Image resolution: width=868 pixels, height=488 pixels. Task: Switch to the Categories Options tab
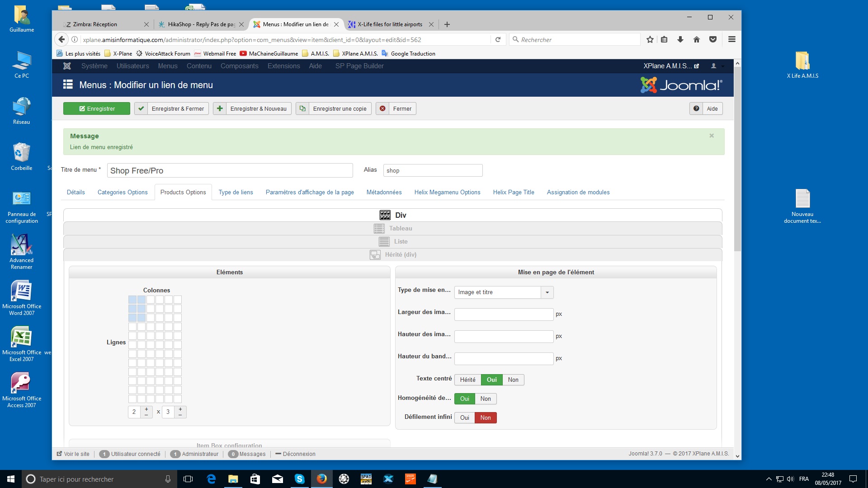click(123, 192)
